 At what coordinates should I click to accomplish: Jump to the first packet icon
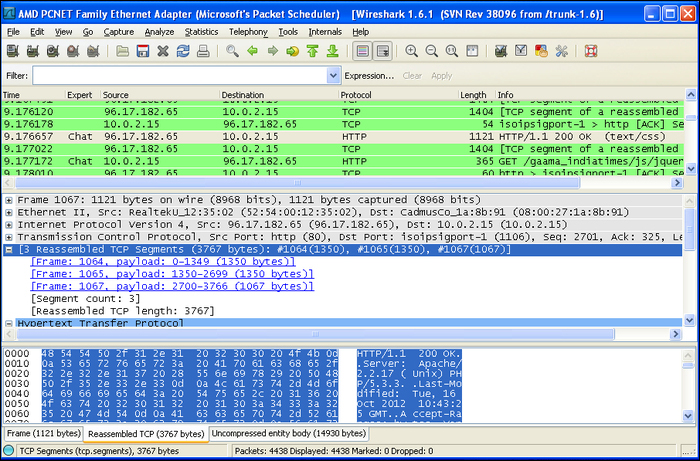[x=312, y=51]
